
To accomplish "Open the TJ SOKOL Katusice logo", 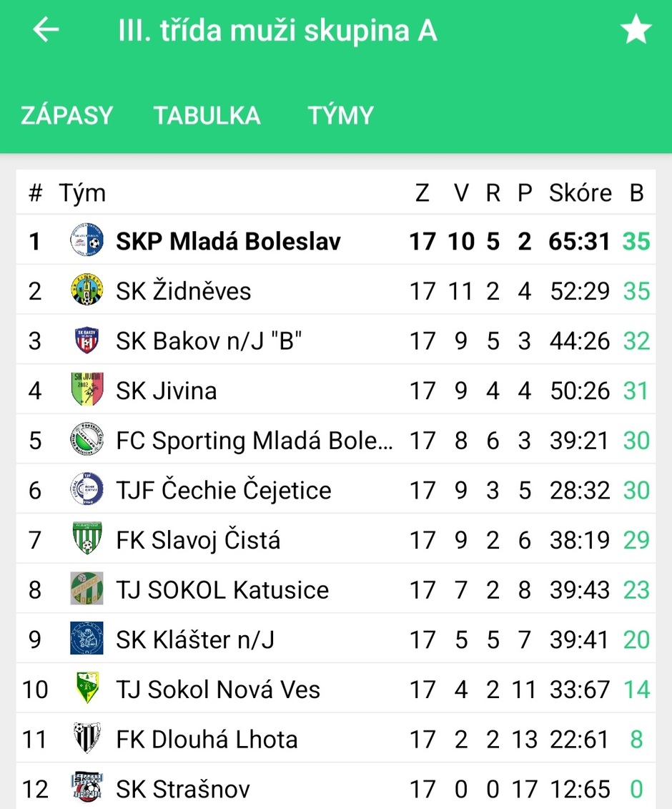I will [87, 589].
